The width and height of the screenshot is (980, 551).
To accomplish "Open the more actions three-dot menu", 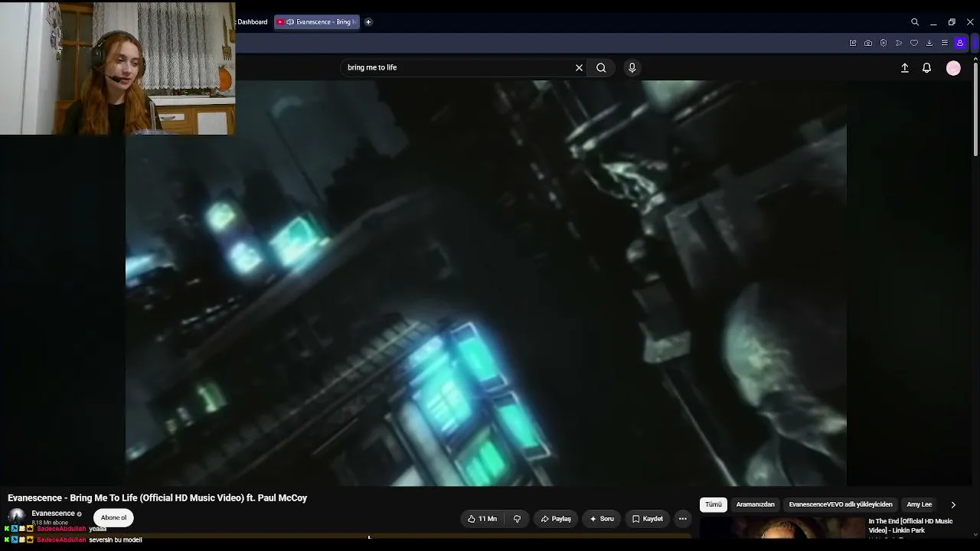I will (683, 519).
